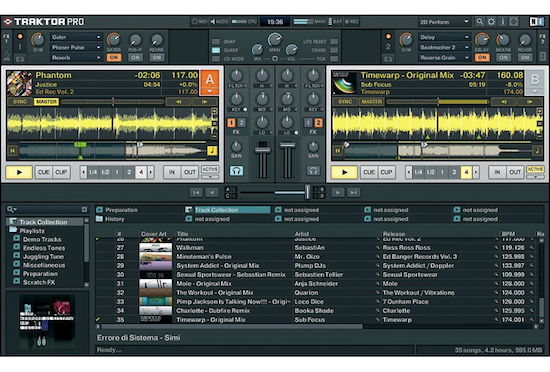Image resolution: width=550 pixels, height=372 pixels.
Task: Click CUP button on deck B
Action: (x=386, y=172)
